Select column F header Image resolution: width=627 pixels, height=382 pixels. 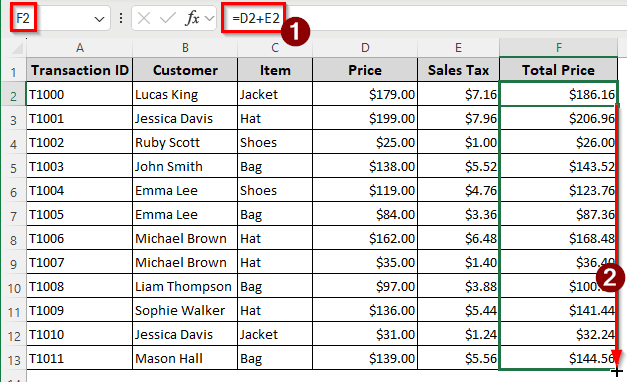(559, 48)
